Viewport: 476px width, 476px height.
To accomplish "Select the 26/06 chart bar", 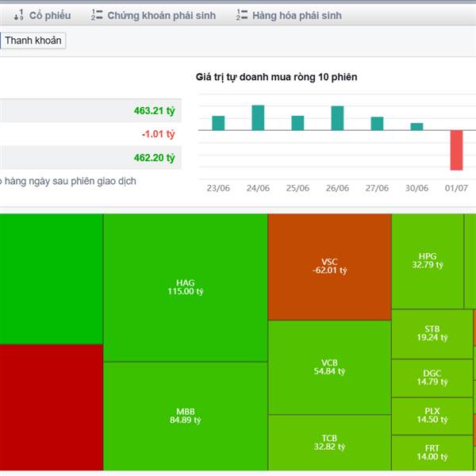I will (x=337, y=118).
